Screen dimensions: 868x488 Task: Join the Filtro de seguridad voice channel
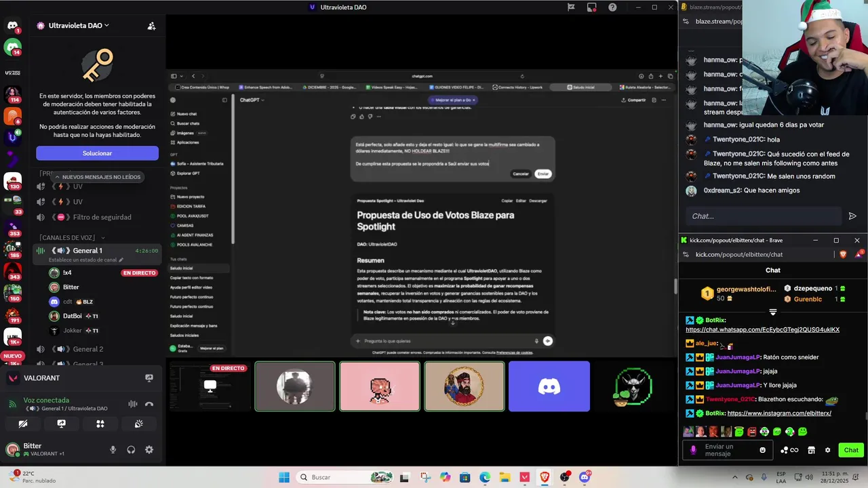pos(97,217)
